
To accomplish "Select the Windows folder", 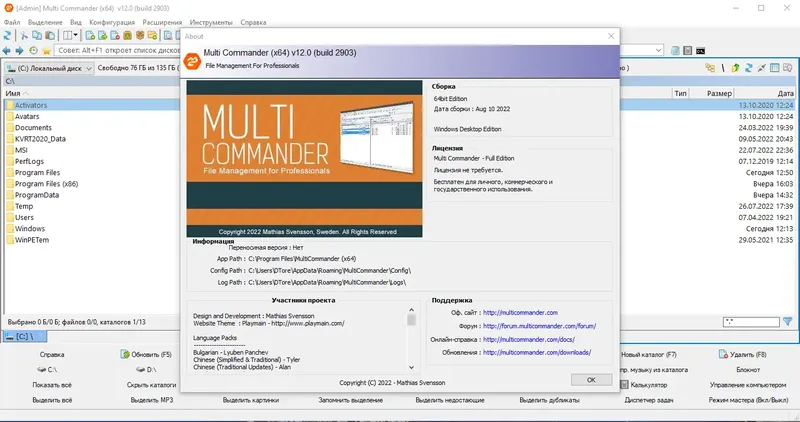I will click(30, 229).
